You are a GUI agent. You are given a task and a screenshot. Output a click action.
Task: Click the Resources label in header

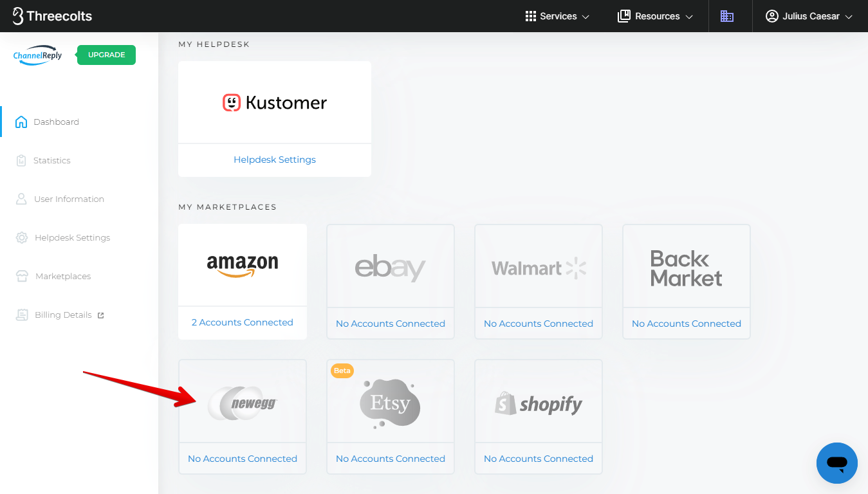click(658, 16)
